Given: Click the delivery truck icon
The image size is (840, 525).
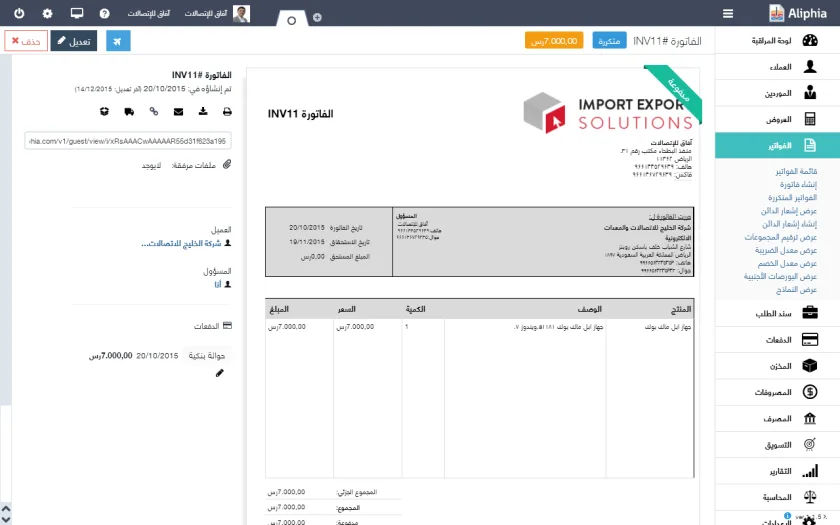Looking at the screenshot, I should [129, 111].
